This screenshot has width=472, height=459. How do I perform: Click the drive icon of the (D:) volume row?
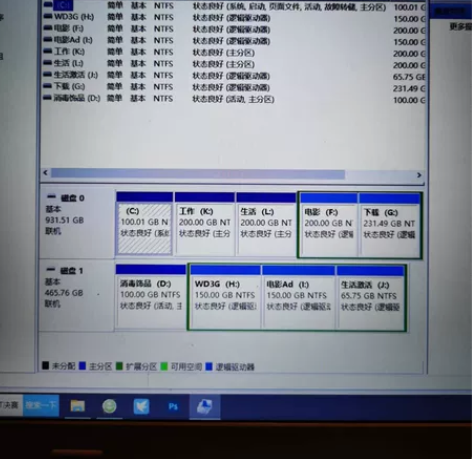pos(48,98)
